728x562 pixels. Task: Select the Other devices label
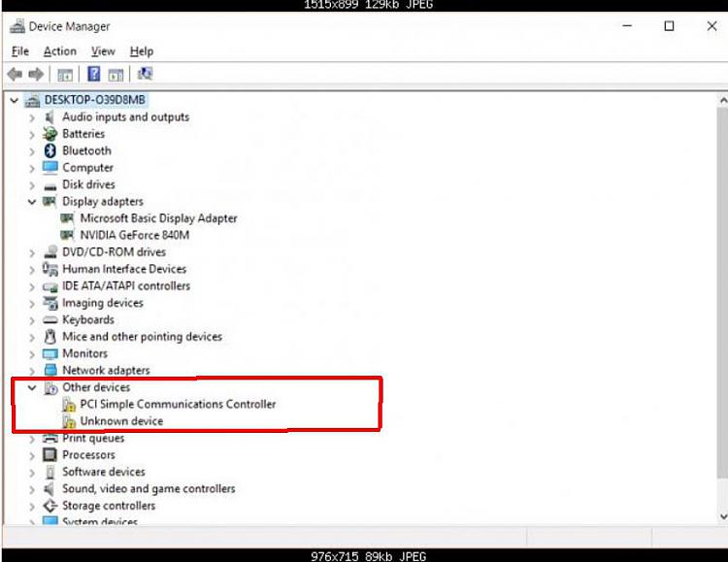click(x=96, y=387)
